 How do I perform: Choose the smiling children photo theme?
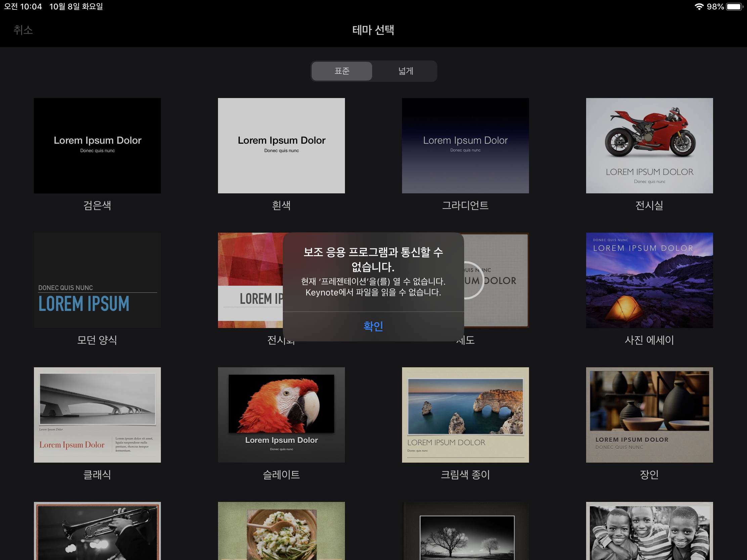coord(649,532)
